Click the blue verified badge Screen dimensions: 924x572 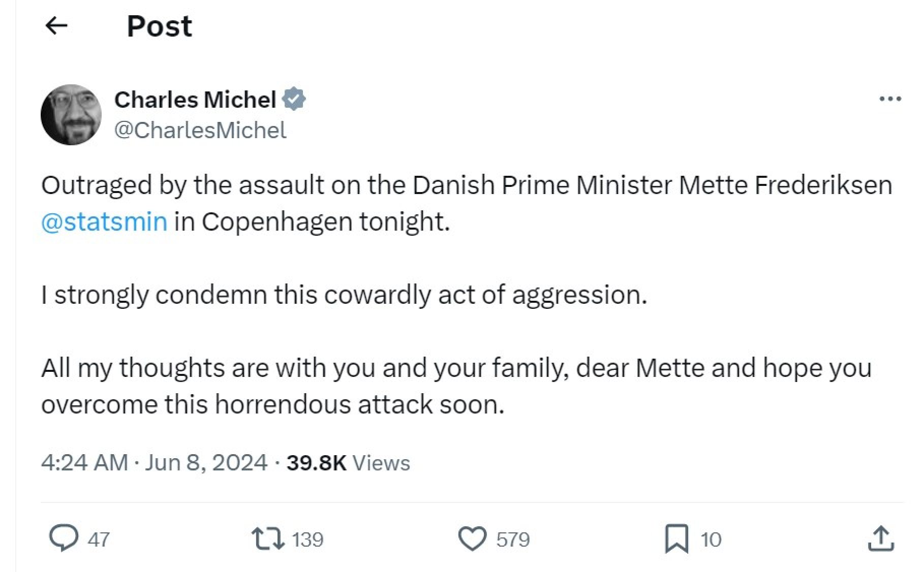point(294,99)
